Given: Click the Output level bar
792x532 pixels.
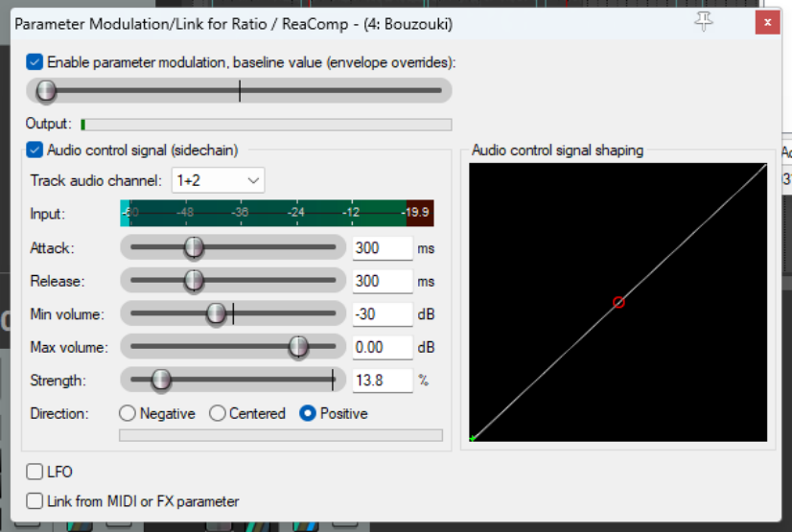Looking at the screenshot, I should coord(267,125).
